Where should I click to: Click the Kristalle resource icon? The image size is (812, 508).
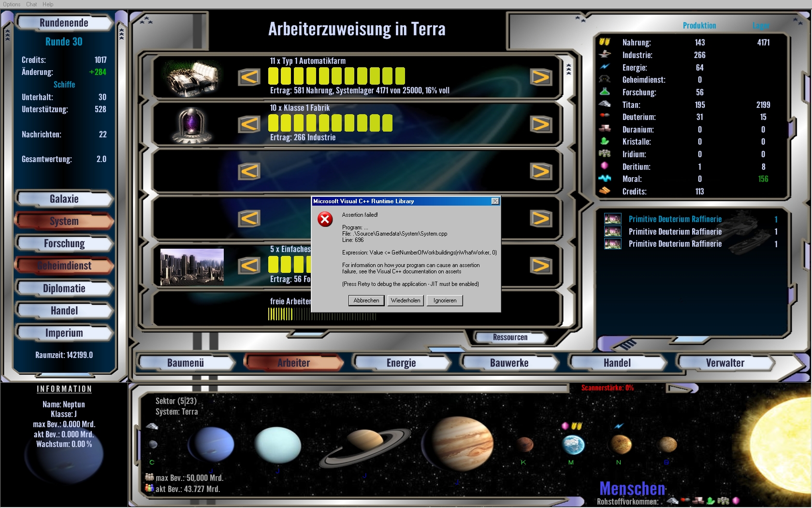[x=605, y=141]
